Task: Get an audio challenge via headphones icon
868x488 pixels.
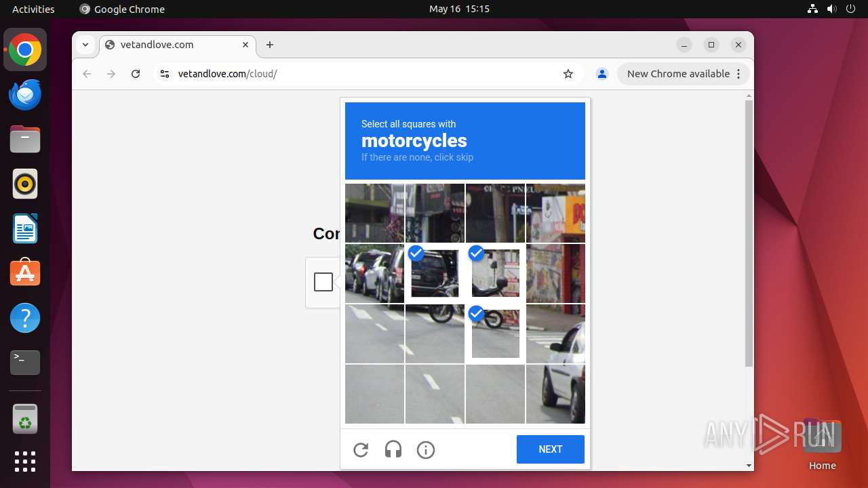Action: click(393, 449)
